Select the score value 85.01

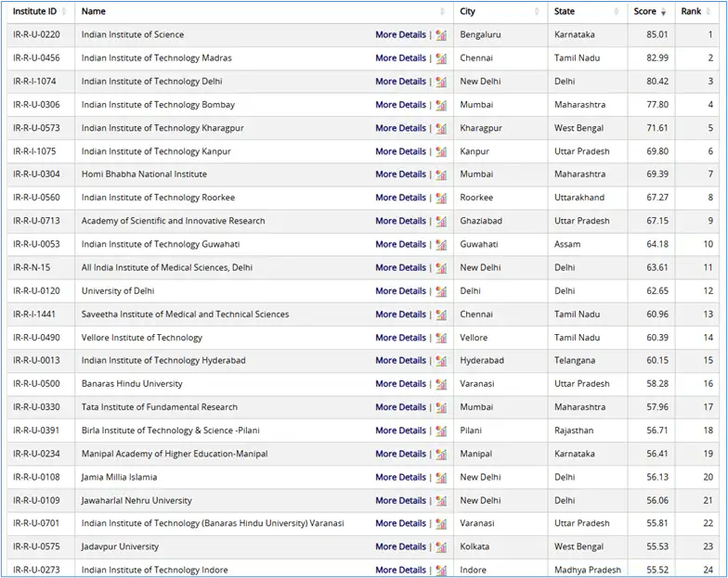[657, 35]
